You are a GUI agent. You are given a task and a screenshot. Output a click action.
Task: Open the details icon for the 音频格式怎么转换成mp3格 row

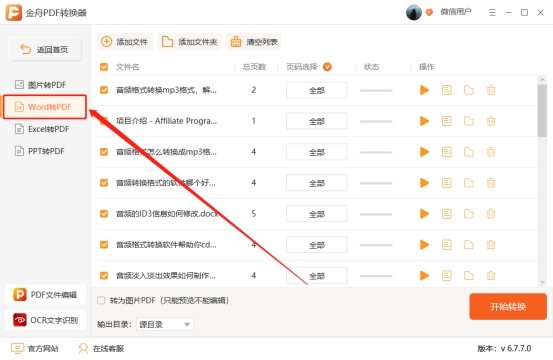click(x=446, y=152)
